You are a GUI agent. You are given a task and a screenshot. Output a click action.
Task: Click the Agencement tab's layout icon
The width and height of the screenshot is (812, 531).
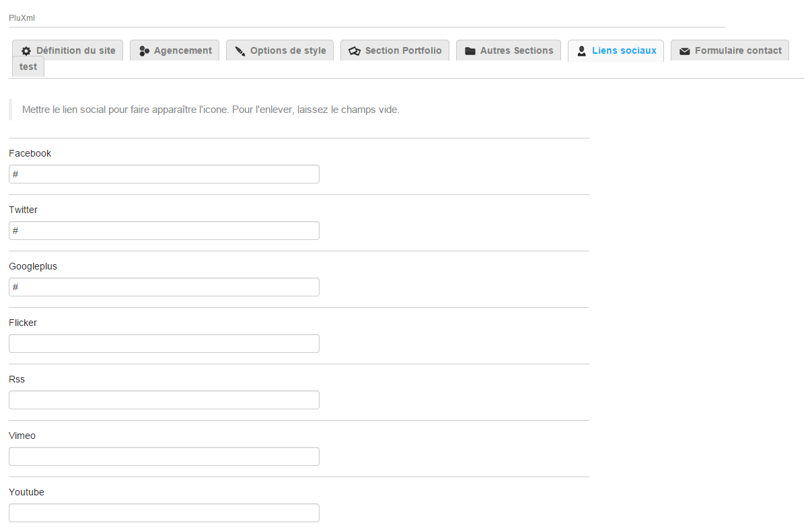coord(144,51)
